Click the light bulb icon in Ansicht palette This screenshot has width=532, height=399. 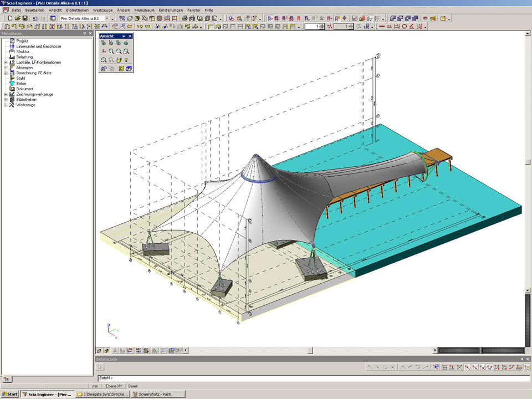pos(126,60)
